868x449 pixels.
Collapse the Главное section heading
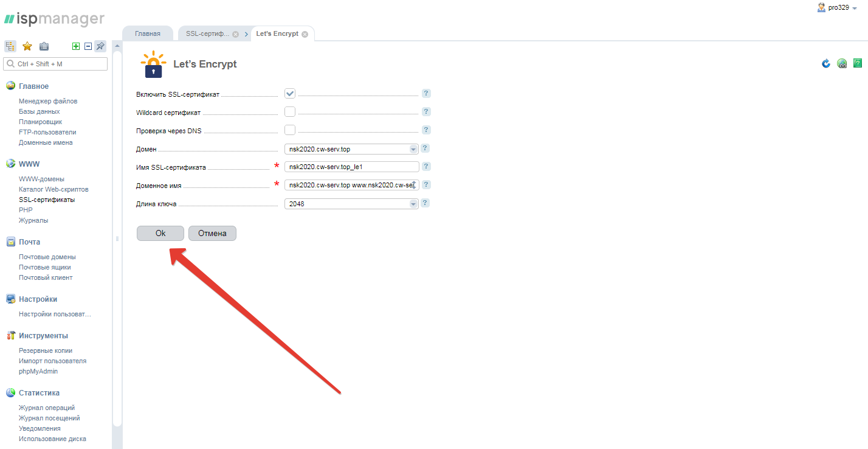click(x=33, y=86)
